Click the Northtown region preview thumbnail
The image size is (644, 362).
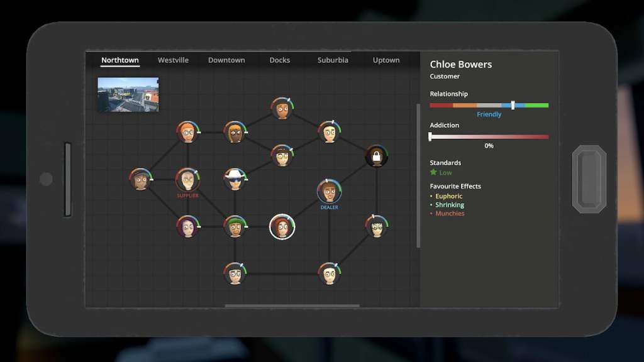128,94
